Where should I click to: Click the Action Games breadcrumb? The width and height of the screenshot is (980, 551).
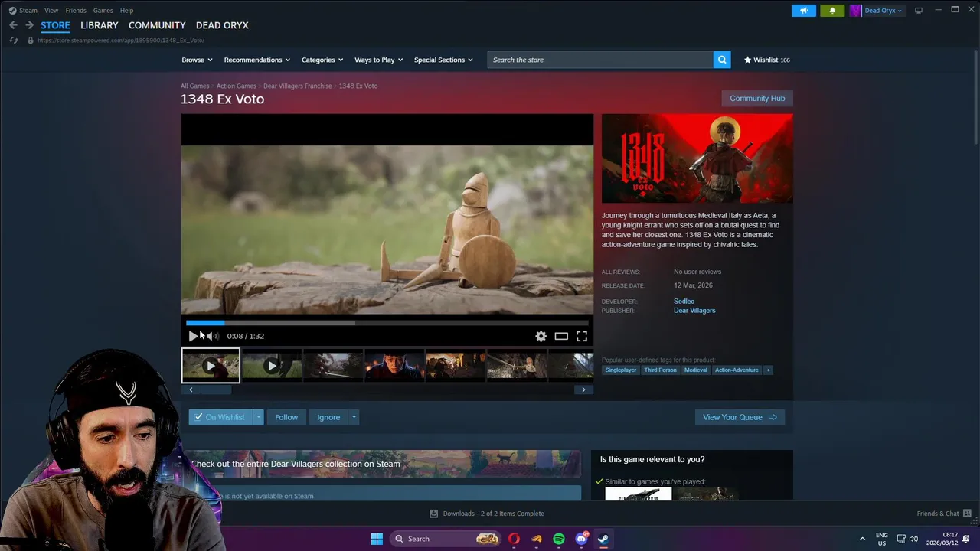[236, 86]
